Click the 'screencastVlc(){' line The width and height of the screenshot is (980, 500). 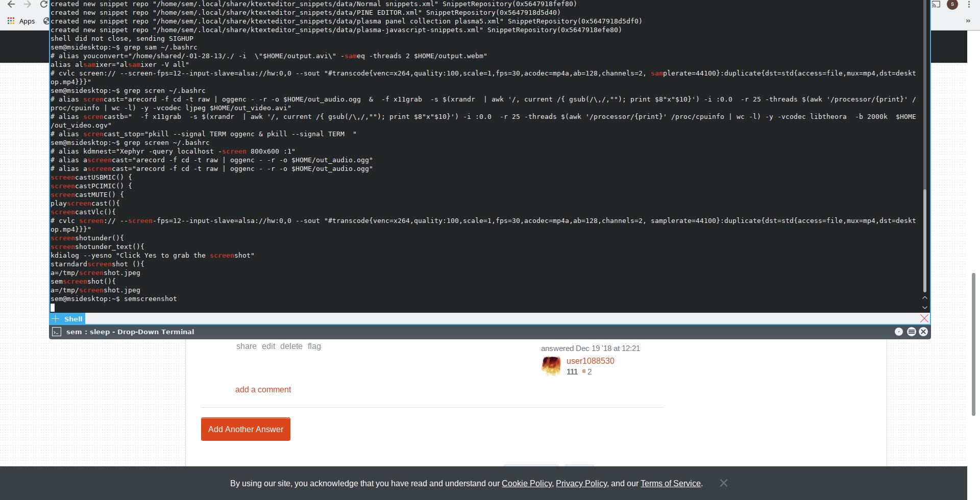[83, 212]
